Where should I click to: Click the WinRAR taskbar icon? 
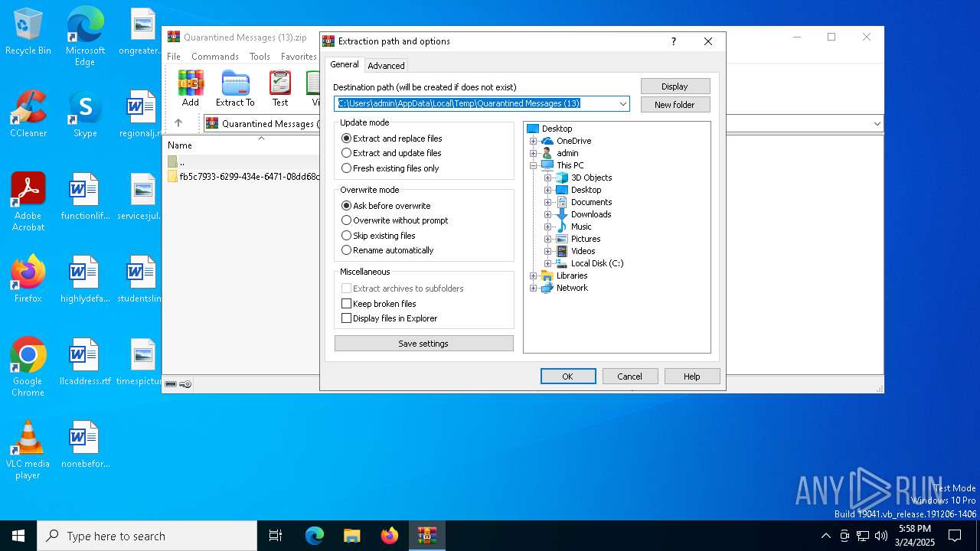[426, 536]
